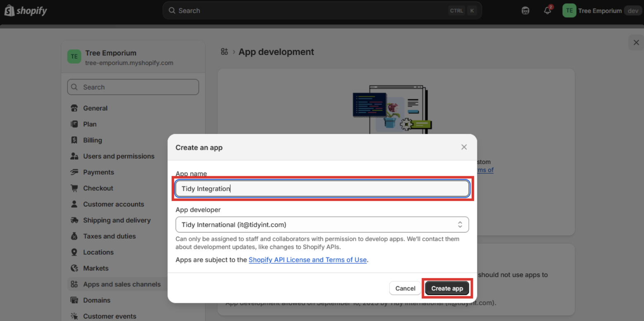644x321 pixels.
Task: Click the TE store avatar in top bar
Action: pyautogui.click(x=569, y=11)
